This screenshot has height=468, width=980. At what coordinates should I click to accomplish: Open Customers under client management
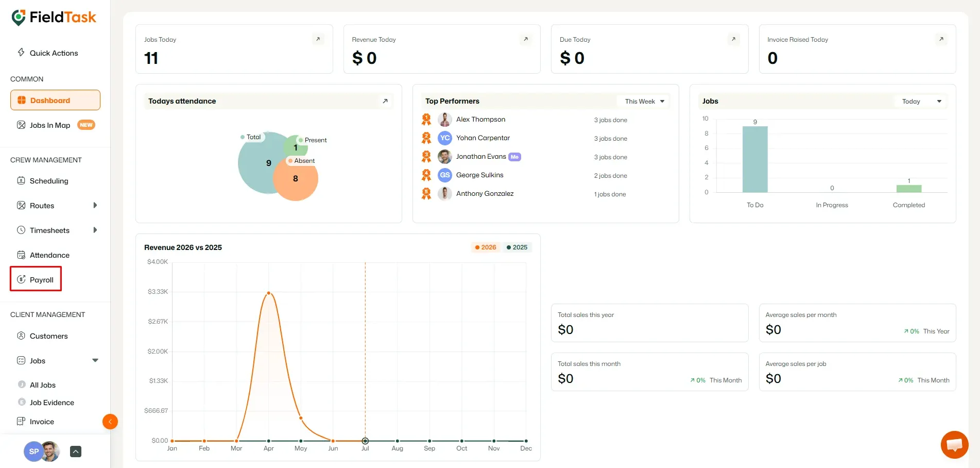point(48,336)
